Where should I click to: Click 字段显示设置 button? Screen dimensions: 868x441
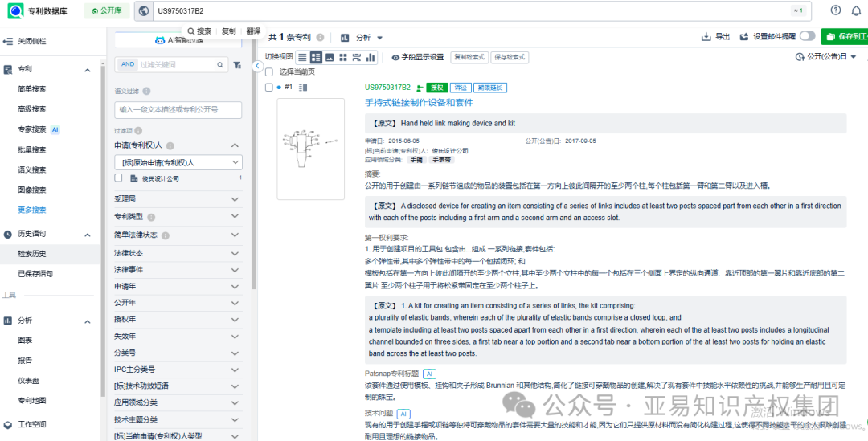[x=418, y=57]
